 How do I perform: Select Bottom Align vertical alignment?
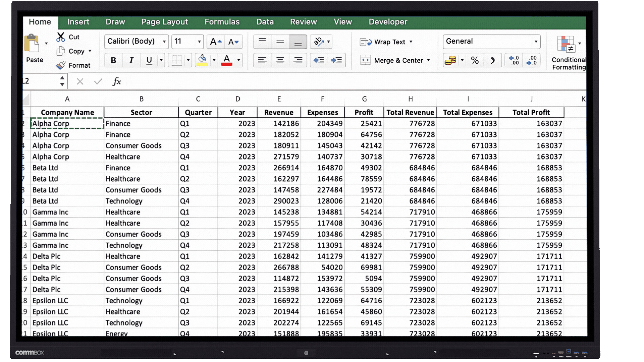tap(298, 42)
